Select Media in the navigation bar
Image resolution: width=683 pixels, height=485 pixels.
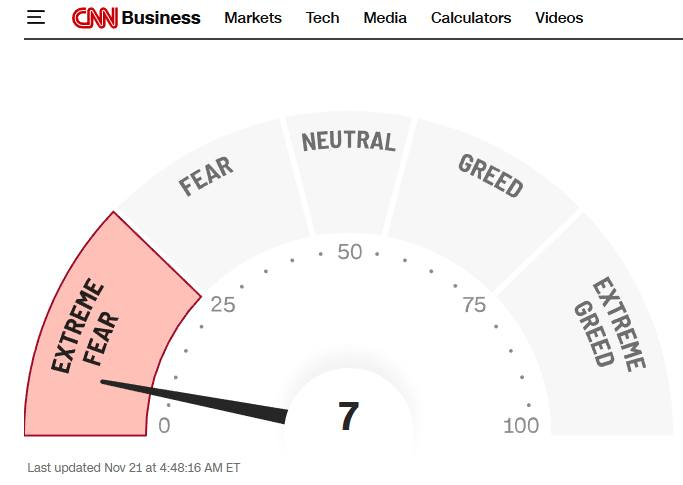[x=385, y=18]
